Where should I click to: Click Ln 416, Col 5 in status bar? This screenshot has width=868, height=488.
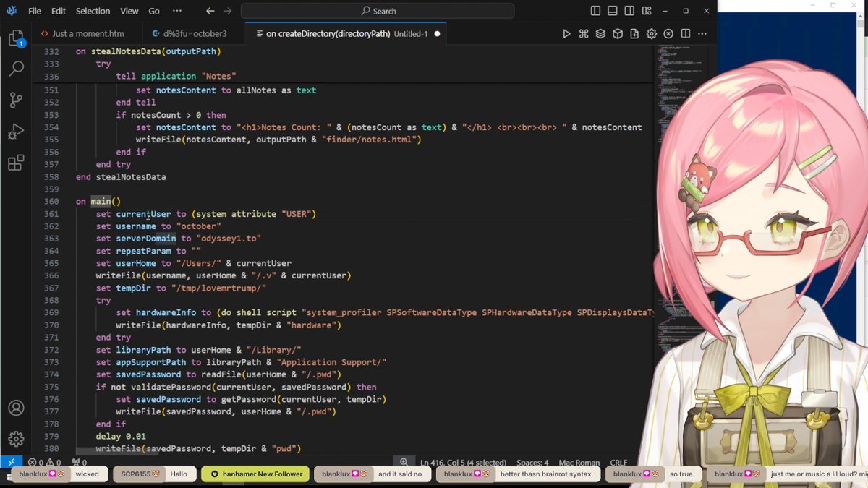[x=463, y=462]
